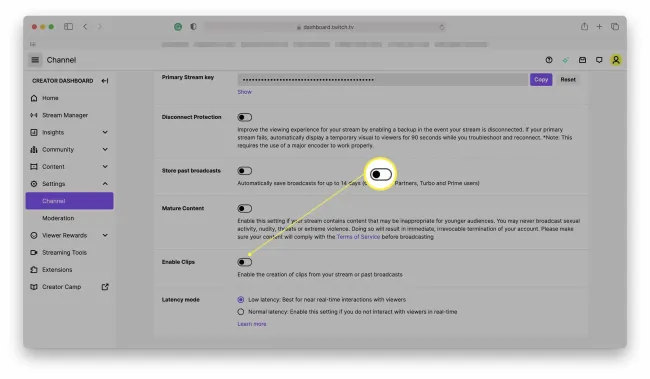Click the Community icon

34,149
